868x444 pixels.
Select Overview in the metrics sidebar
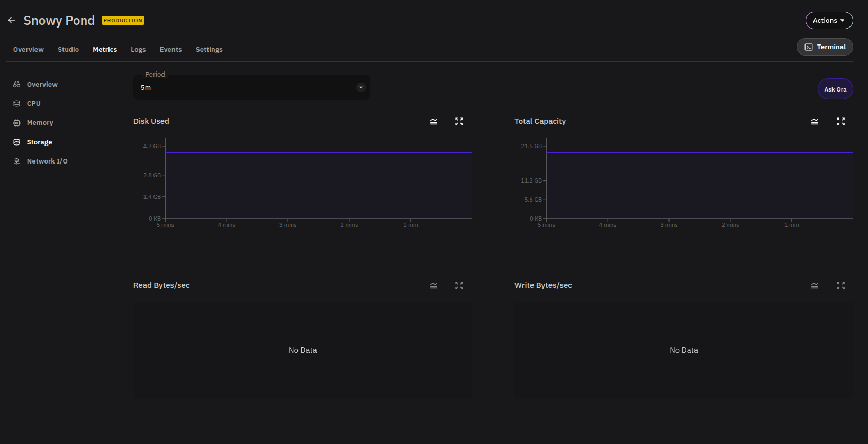42,85
